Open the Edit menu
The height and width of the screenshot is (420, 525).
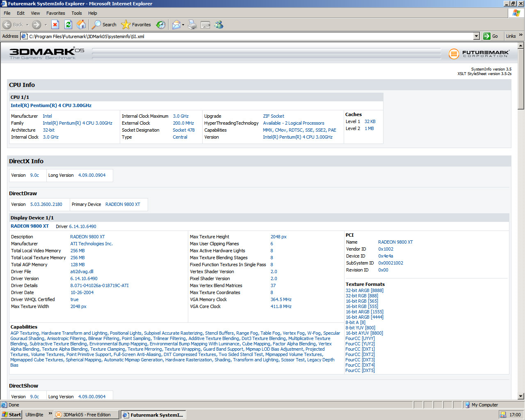coord(21,13)
